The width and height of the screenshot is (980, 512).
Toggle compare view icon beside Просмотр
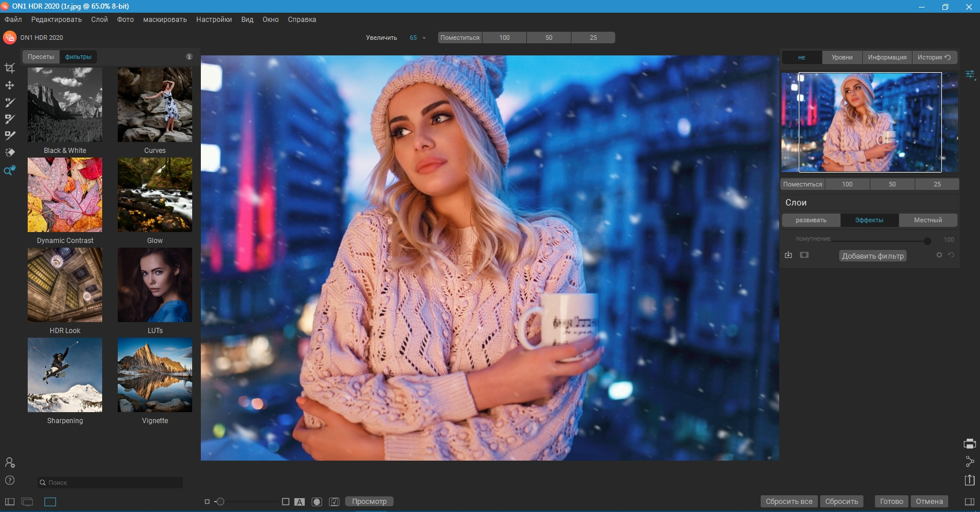click(334, 502)
